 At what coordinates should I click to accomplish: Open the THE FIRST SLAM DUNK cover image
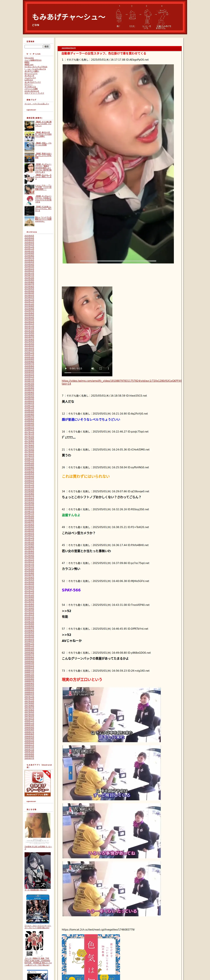click(x=34, y=944)
